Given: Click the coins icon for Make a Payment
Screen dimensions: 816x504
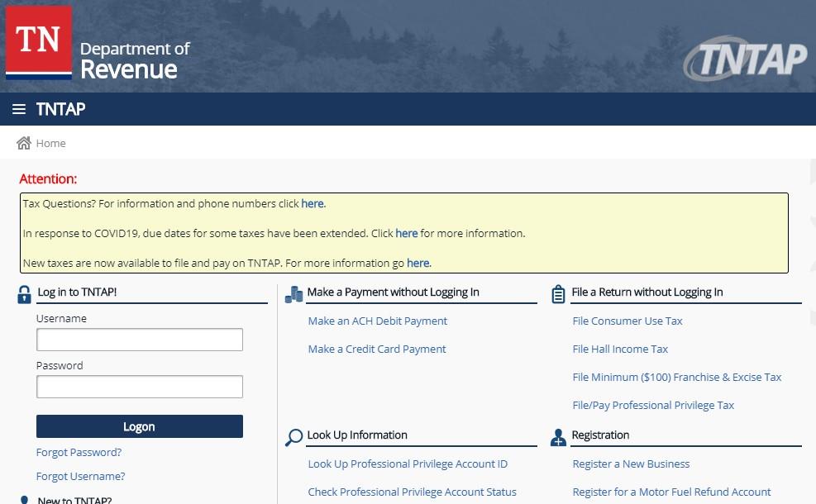Looking at the screenshot, I should click(294, 294).
